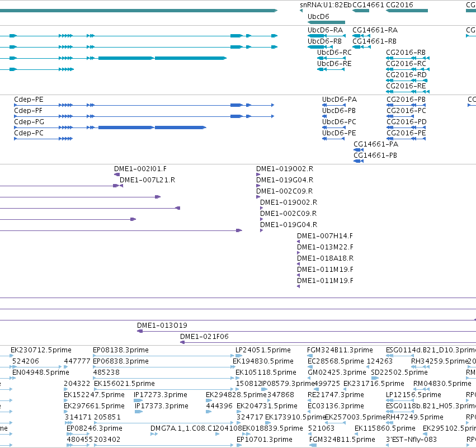Select the UbcD6-PE protein label

[339, 133]
